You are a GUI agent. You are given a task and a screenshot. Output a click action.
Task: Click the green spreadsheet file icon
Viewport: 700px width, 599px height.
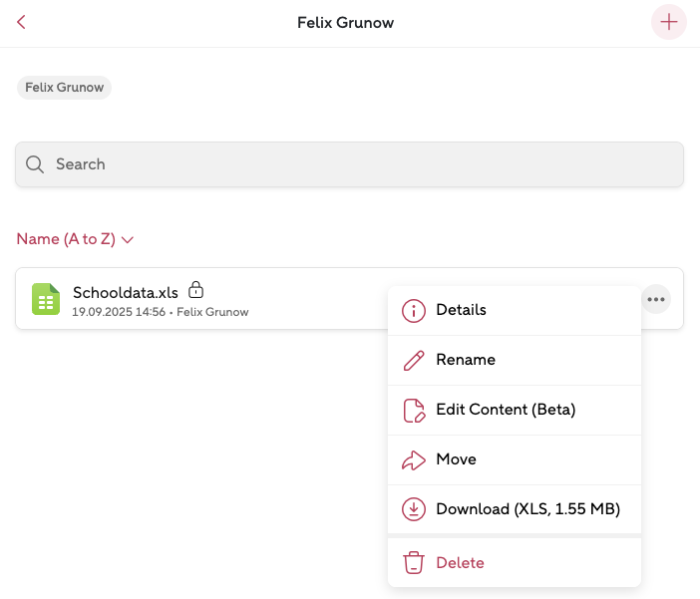pos(46,299)
